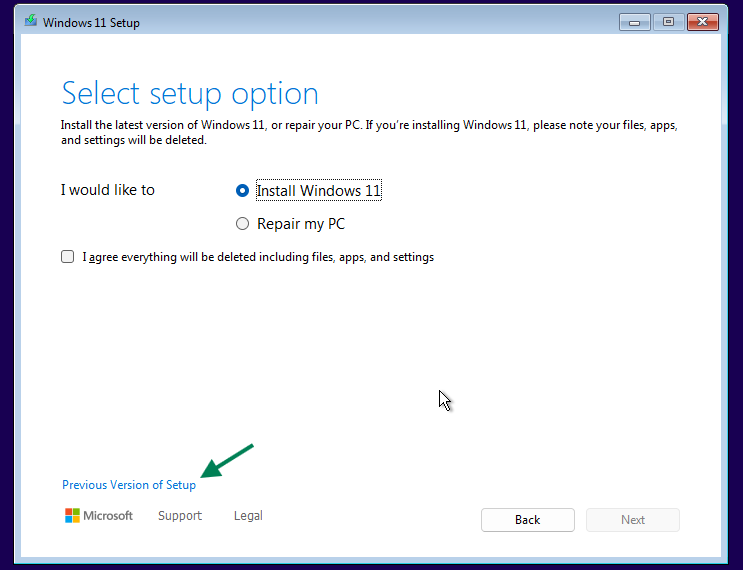Image resolution: width=743 pixels, height=570 pixels.
Task: Choose the Repair my PC radio button
Action: pos(242,224)
